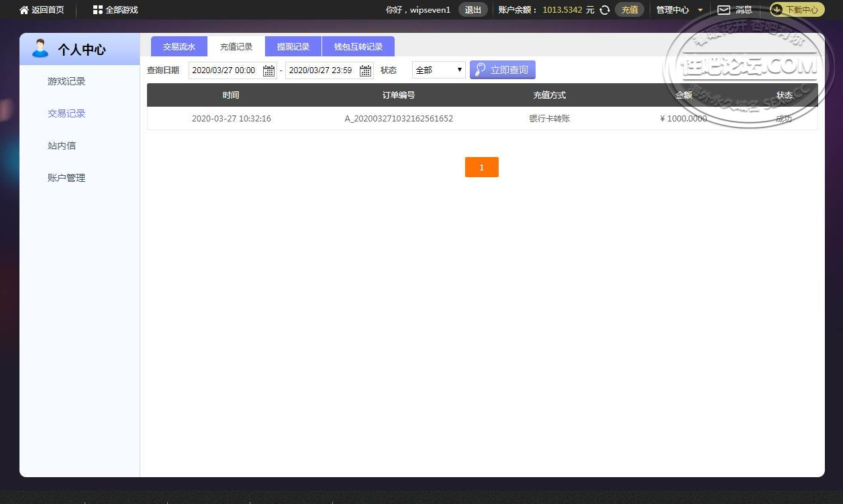
Task: Open the 钱包互转记录 tab
Action: [358, 47]
